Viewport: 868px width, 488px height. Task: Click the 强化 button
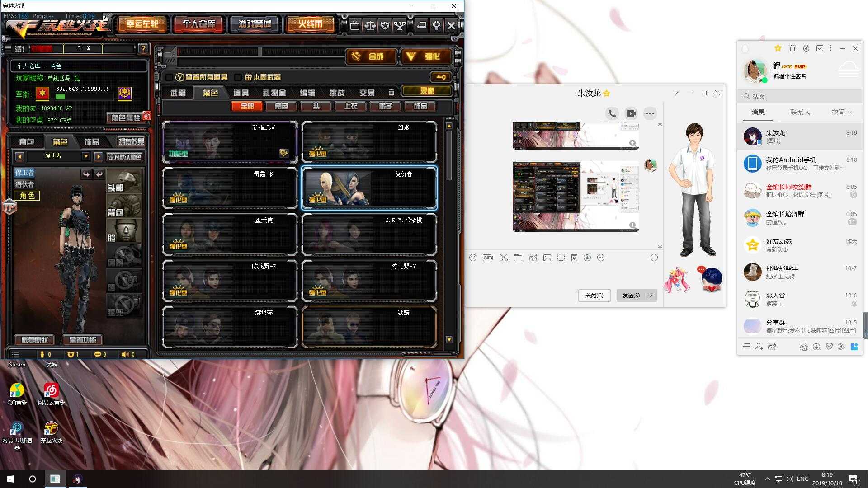pos(427,56)
